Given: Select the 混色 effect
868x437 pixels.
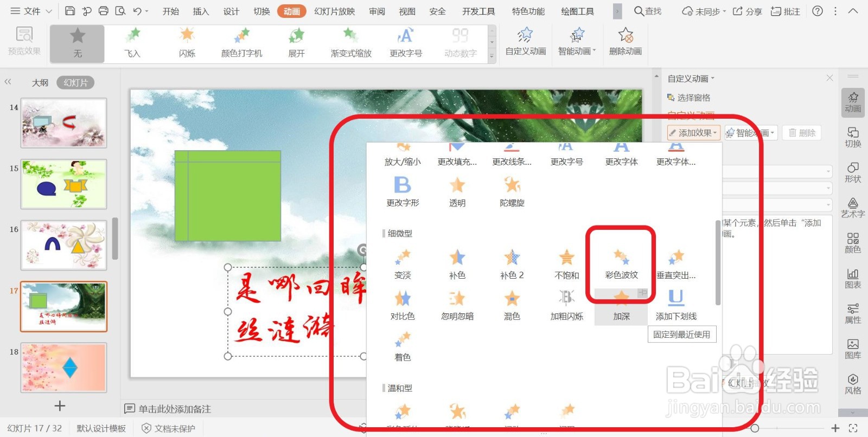Looking at the screenshot, I should coord(512,305).
